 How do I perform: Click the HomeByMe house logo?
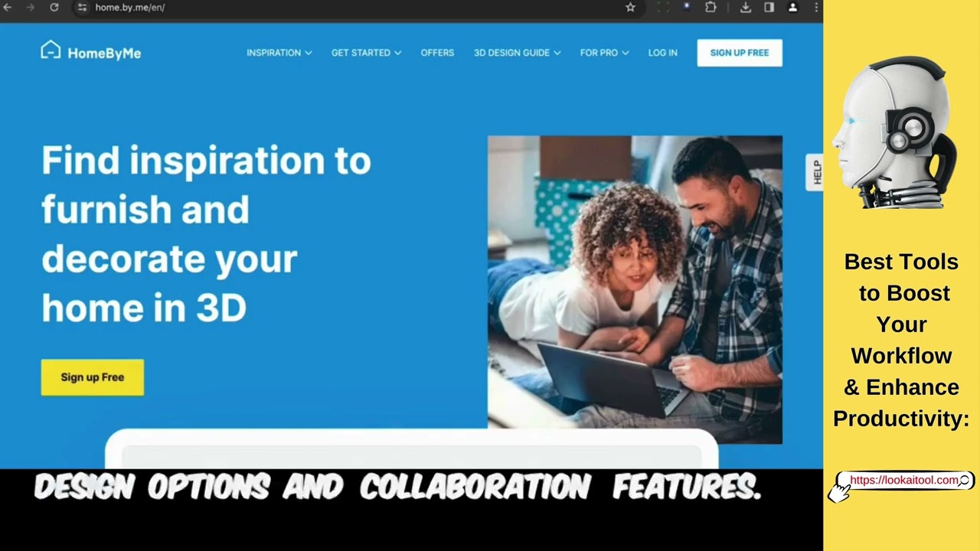[x=51, y=50]
